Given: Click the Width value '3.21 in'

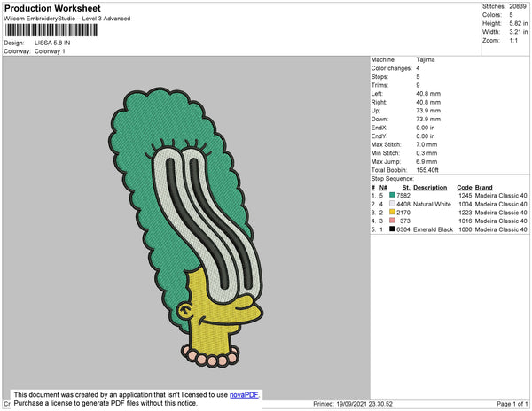Looking at the screenshot, I should click(518, 32).
